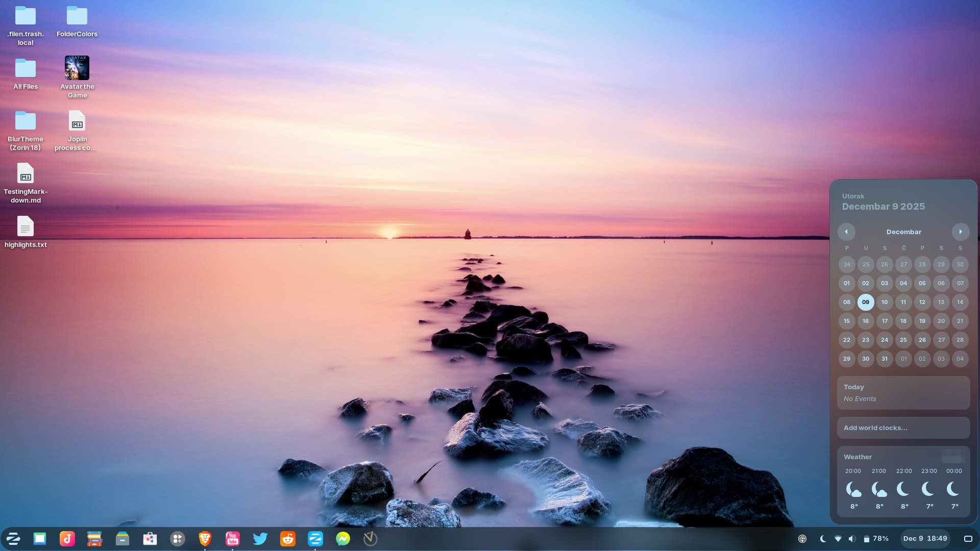
Task: Toggle night light moon tray icon
Action: point(823,539)
